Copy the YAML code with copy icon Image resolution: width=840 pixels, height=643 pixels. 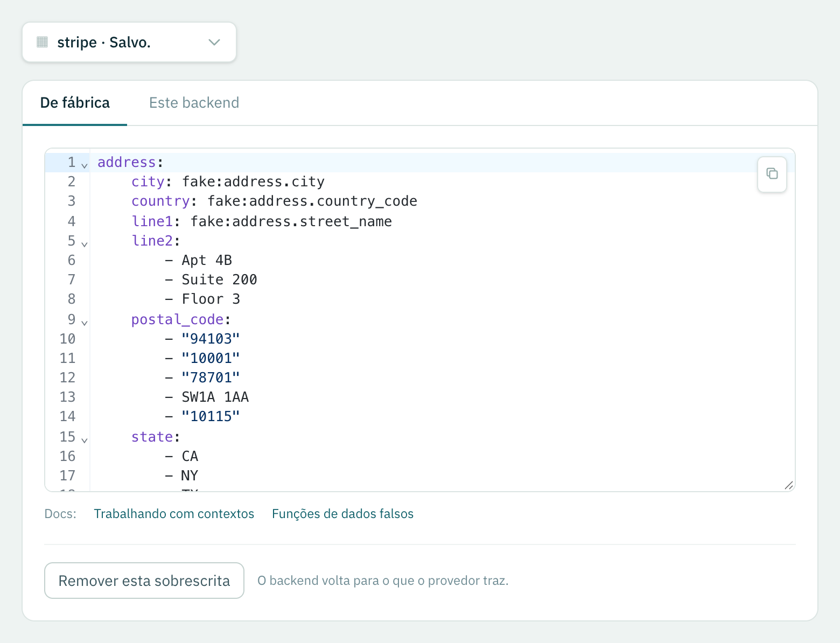coord(772,174)
